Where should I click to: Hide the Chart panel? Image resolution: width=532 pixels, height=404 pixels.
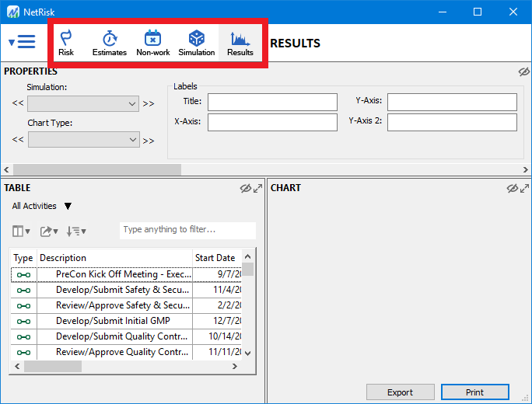[x=513, y=188]
